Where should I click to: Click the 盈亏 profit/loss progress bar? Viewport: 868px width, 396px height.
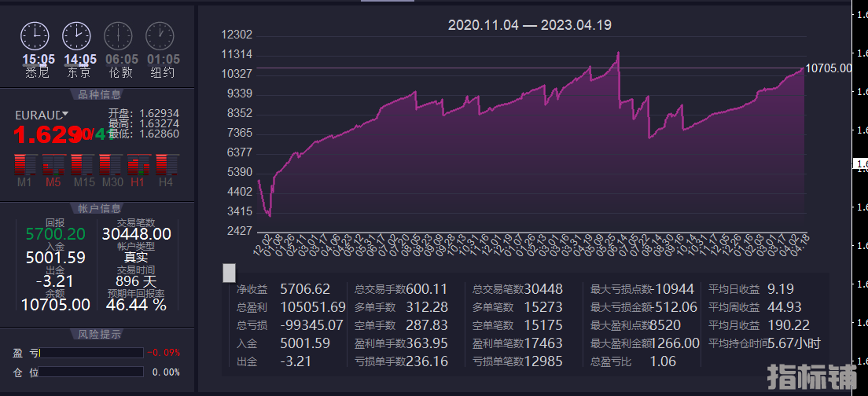(91, 353)
